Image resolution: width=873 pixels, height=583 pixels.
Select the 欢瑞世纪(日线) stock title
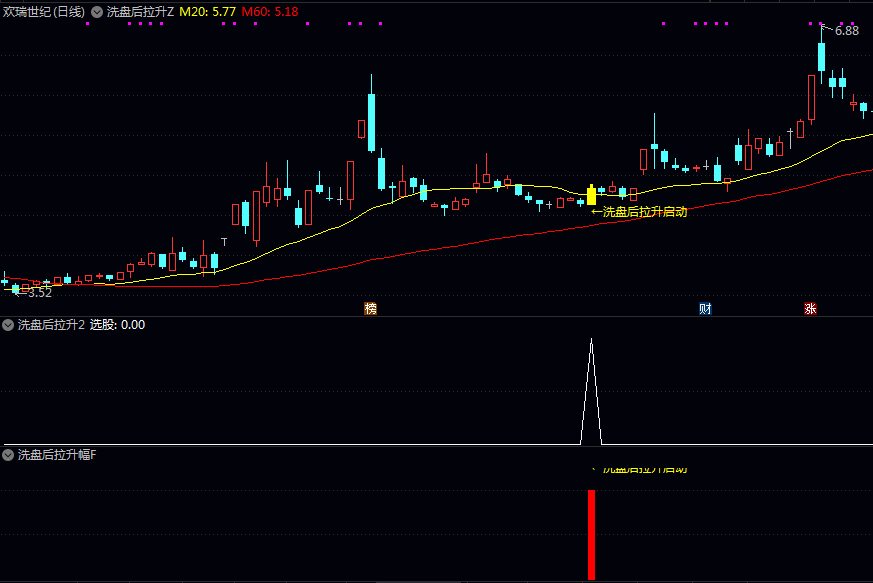(44, 12)
